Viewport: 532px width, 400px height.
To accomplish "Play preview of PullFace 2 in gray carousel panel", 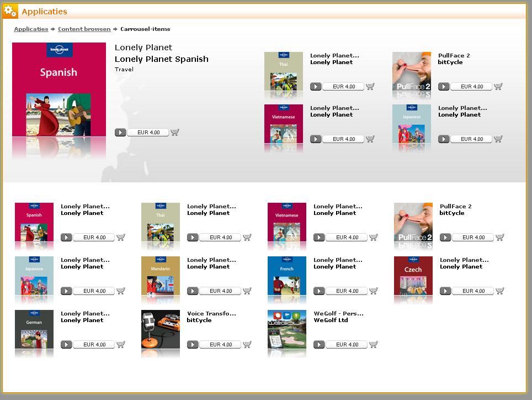I will pos(444,86).
